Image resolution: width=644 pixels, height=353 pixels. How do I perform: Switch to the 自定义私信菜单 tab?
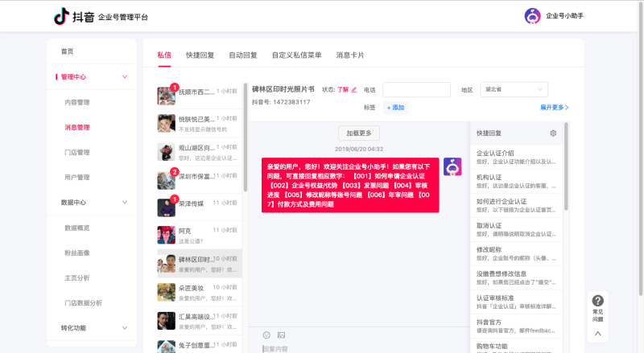(296, 55)
